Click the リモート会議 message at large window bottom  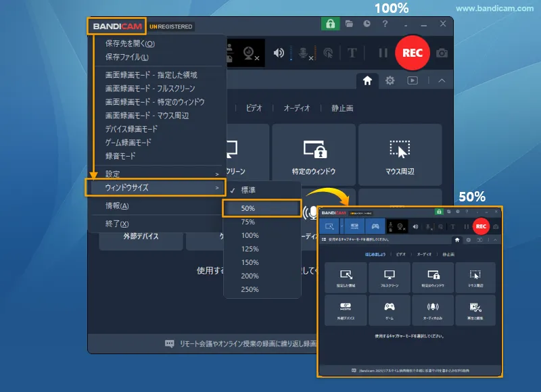(241, 344)
